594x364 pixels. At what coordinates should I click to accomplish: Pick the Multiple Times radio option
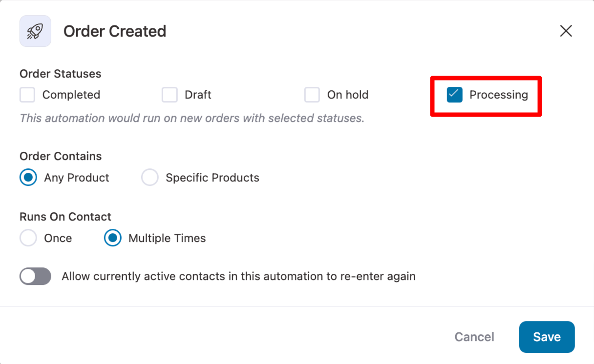coord(113,238)
